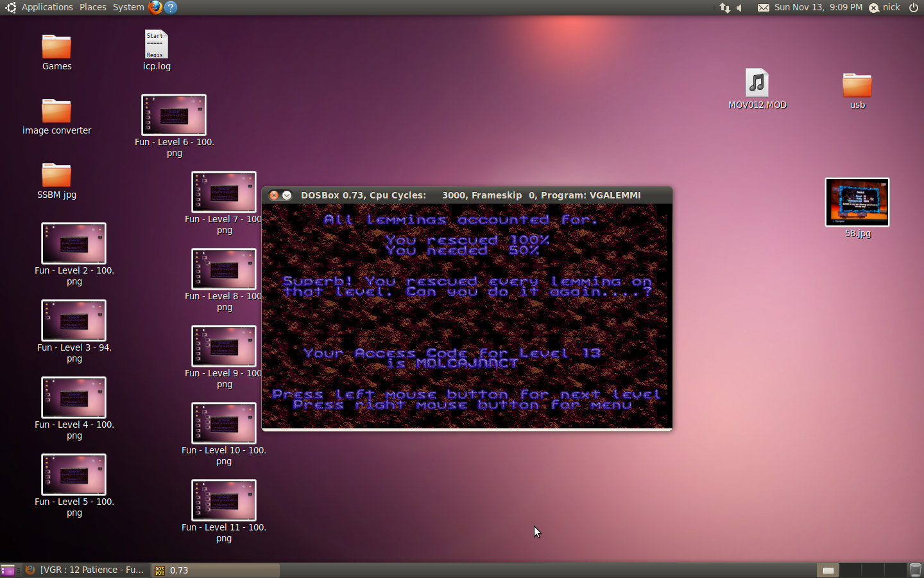Open the power/shutdown menu icon
Viewport: 924px width, 578px height.
[914, 8]
